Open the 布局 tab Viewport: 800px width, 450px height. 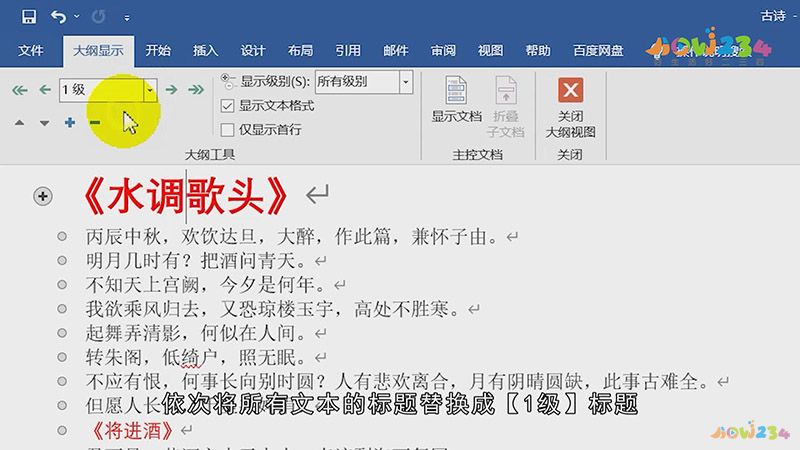point(301,51)
